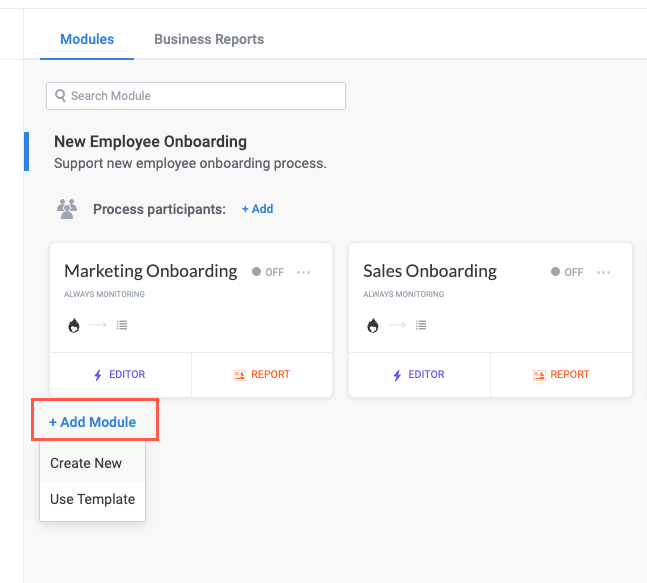Click the Add Module dropdown button
The height and width of the screenshot is (583, 647).
(93, 422)
